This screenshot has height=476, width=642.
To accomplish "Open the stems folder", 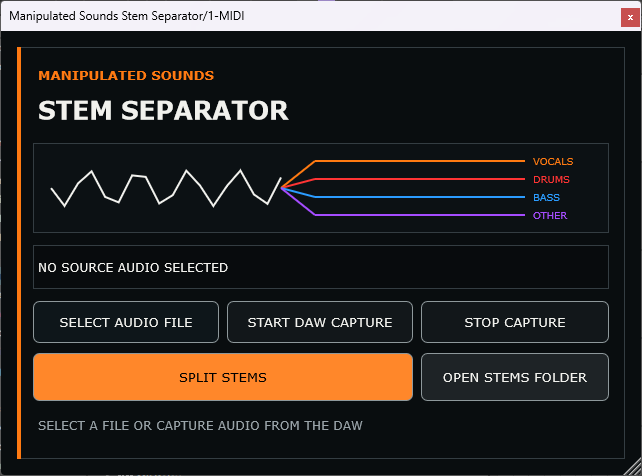I will [x=515, y=377].
